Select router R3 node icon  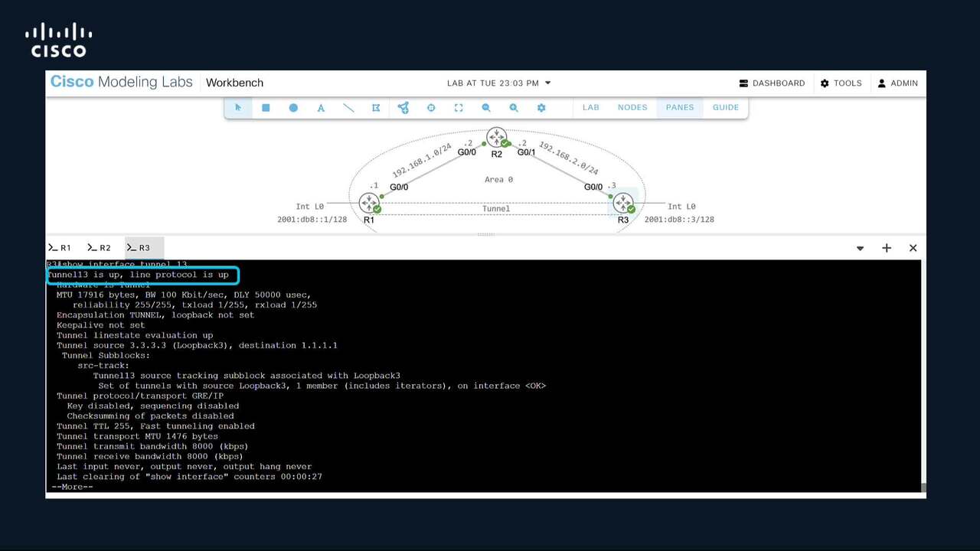point(623,204)
